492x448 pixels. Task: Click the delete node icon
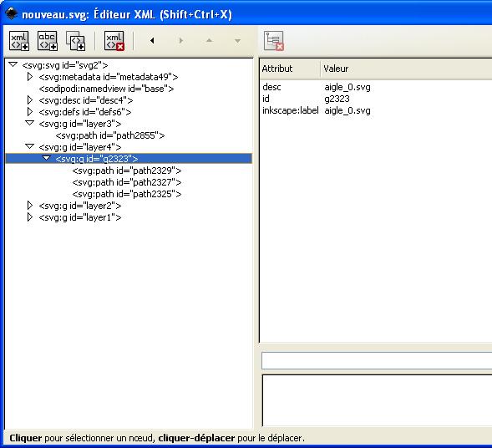[114, 41]
